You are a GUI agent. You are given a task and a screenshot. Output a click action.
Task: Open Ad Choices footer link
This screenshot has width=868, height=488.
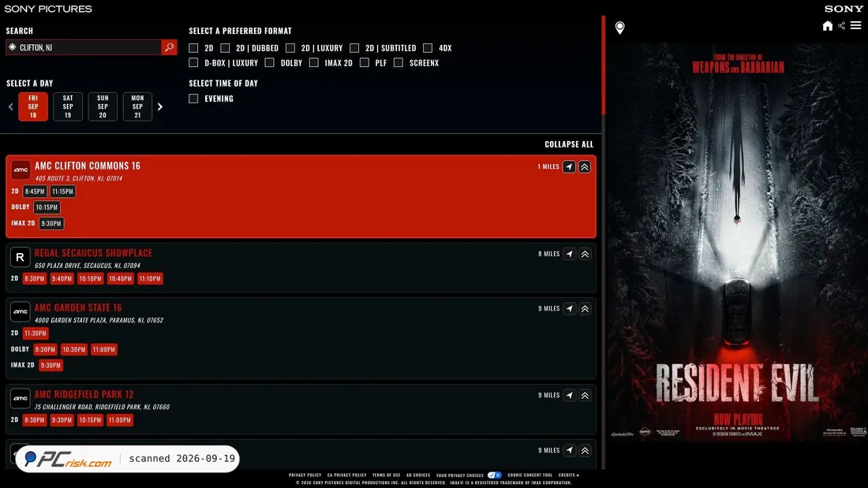418,475
